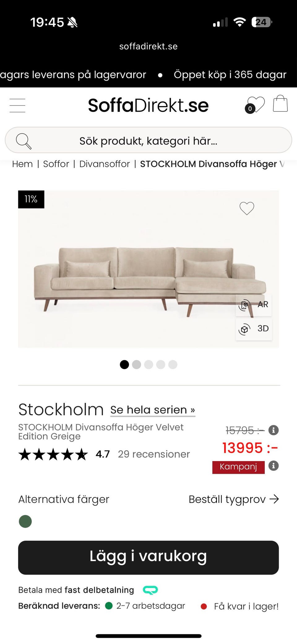Go to Hem via the breadcrumb
297x644 pixels.
pos(22,164)
